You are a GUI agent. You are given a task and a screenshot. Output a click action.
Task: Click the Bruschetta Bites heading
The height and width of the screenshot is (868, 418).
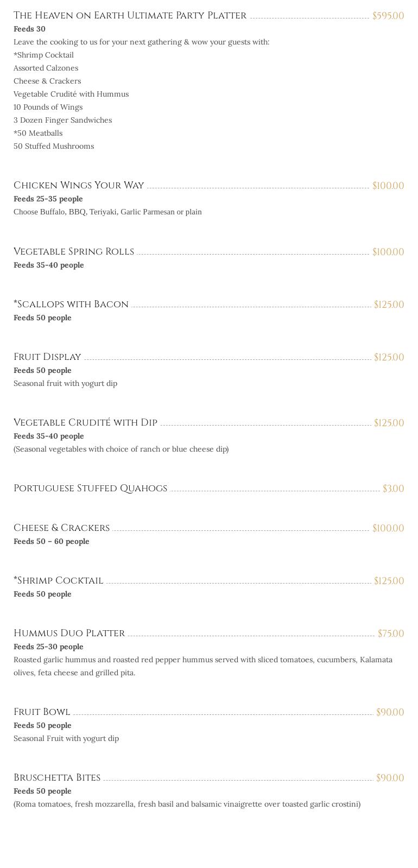(57, 778)
